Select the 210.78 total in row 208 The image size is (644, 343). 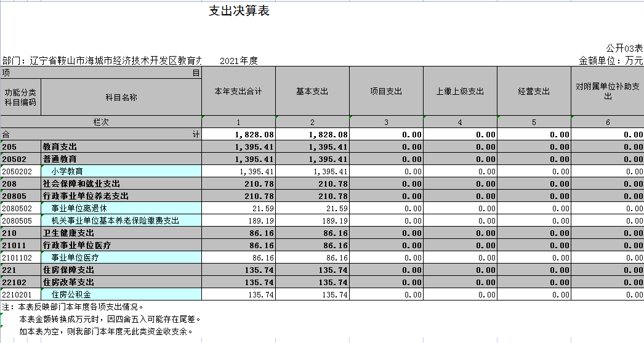point(239,184)
